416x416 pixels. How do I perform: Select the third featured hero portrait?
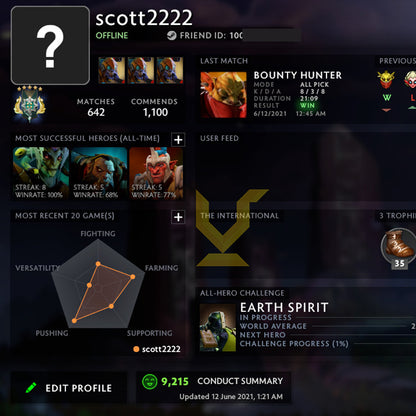(x=170, y=70)
